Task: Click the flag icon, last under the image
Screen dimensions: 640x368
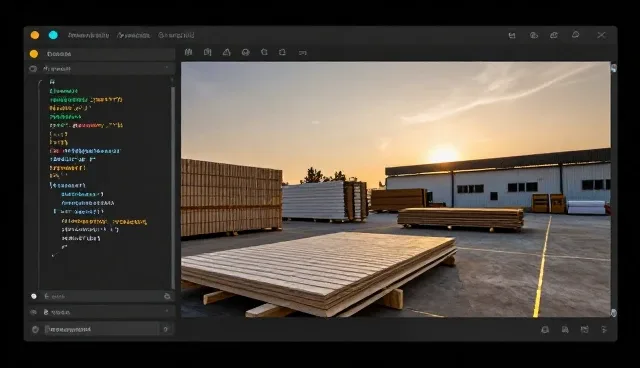Action: pos(604,330)
